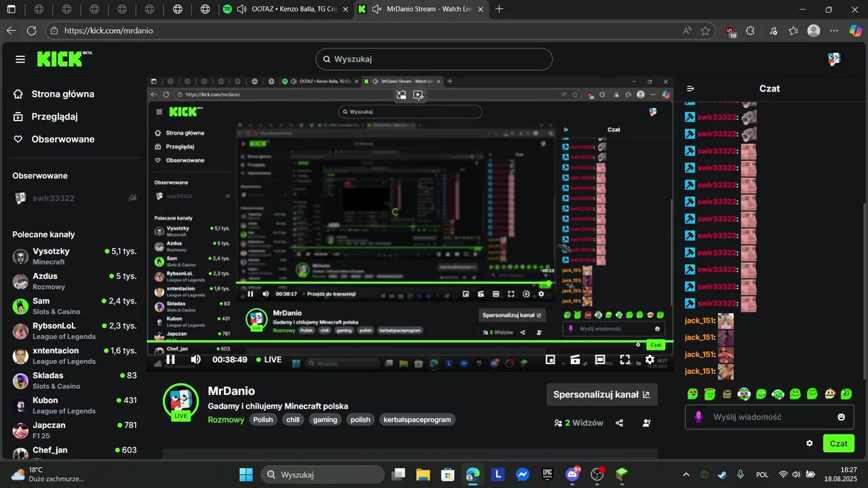Click the kerbalspaceprogram tag
The height and width of the screenshot is (488, 868).
pyautogui.click(x=417, y=420)
